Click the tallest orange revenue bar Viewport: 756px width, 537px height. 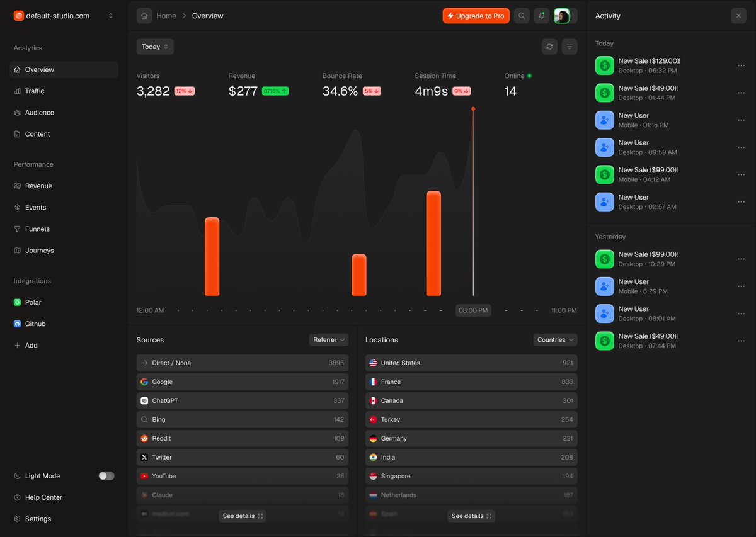433,243
